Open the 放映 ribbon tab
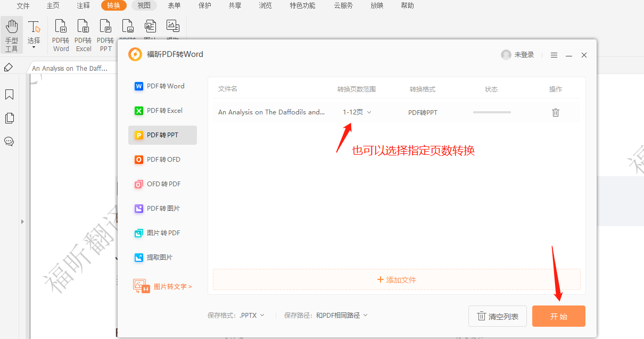The height and width of the screenshot is (339, 644). pyautogui.click(x=377, y=5)
